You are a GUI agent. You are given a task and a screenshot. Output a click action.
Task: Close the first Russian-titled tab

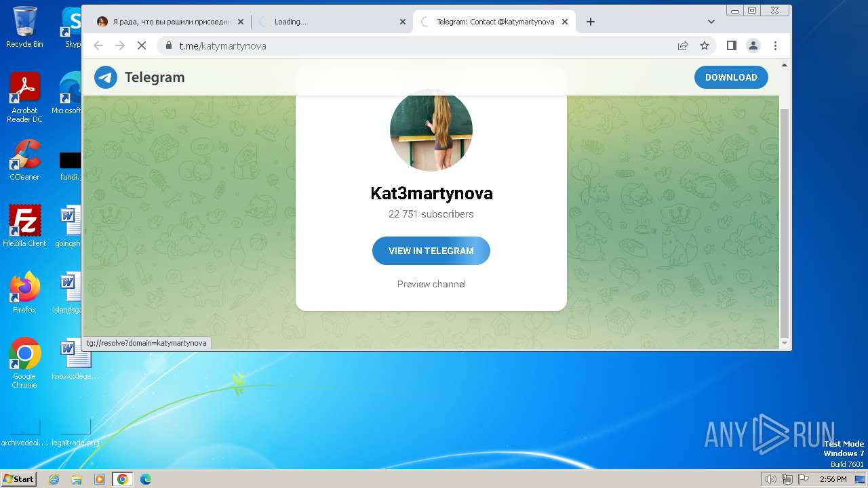[x=240, y=22]
